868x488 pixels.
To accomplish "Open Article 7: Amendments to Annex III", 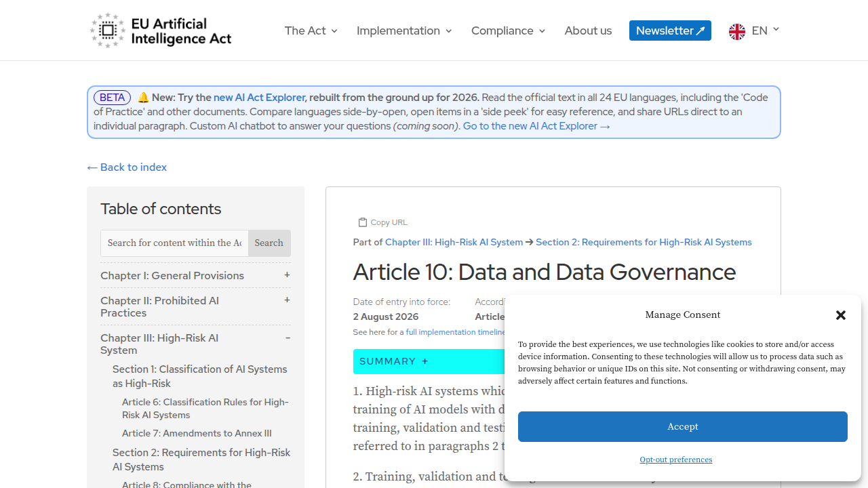I will (x=197, y=433).
